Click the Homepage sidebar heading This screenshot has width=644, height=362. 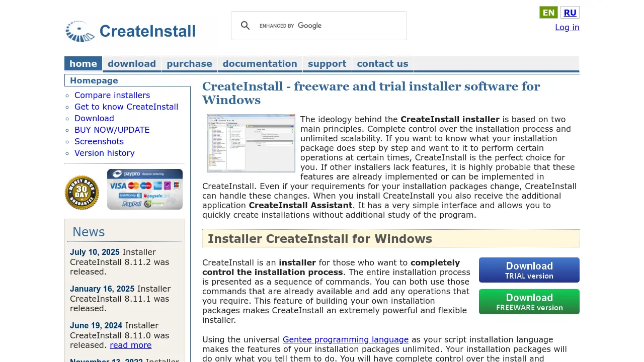(94, 80)
